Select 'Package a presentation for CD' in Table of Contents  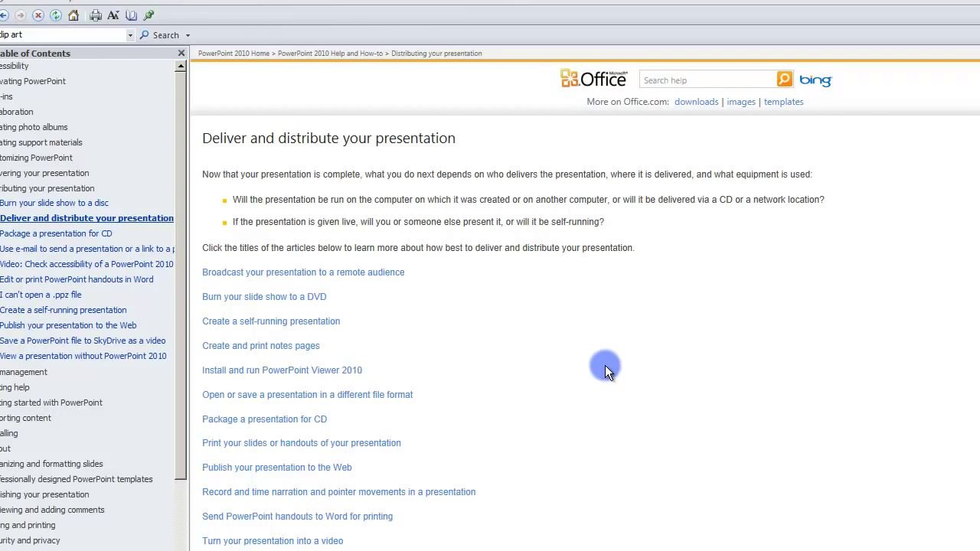click(x=56, y=233)
